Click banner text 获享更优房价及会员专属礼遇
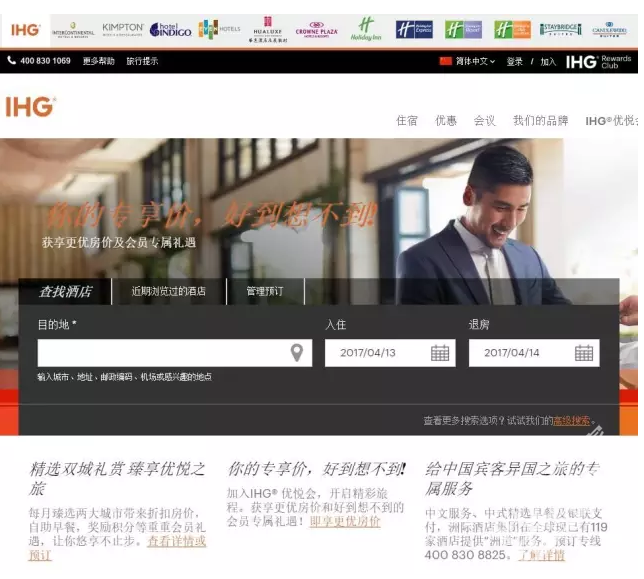This screenshot has width=644, height=579. pos(119,242)
